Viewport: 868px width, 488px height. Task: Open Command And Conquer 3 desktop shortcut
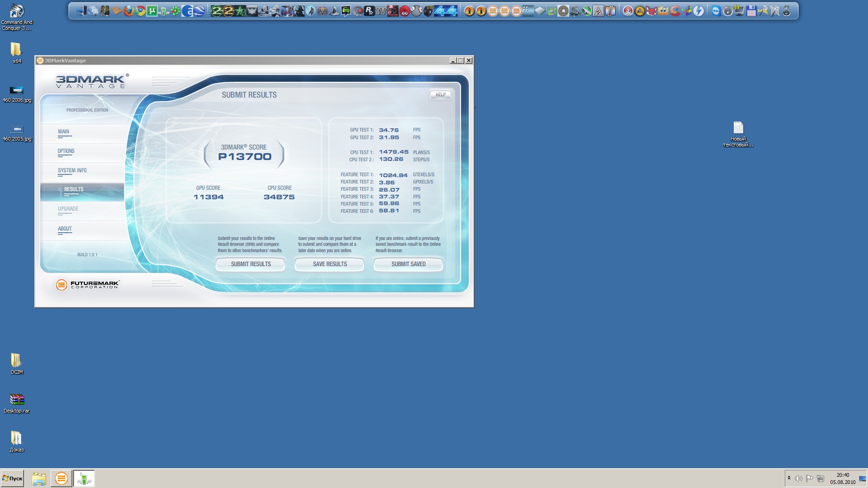point(17,17)
